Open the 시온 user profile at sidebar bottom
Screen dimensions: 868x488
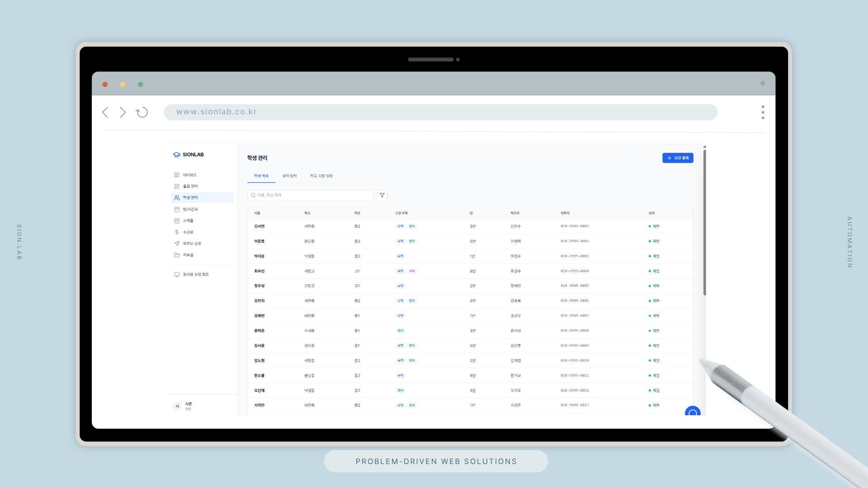pyautogui.click(x=188, y=406)
